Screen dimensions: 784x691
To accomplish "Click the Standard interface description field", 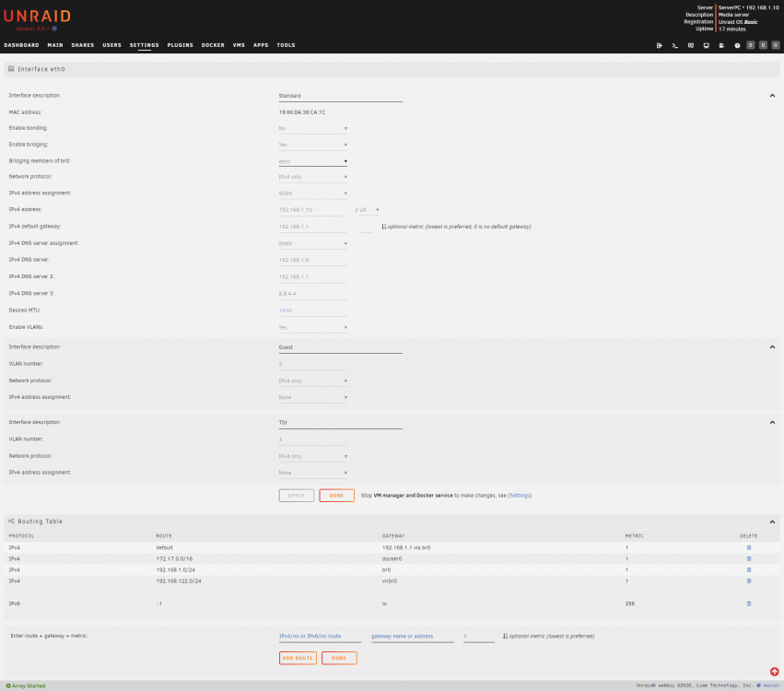I will click(x=341, y=96).
